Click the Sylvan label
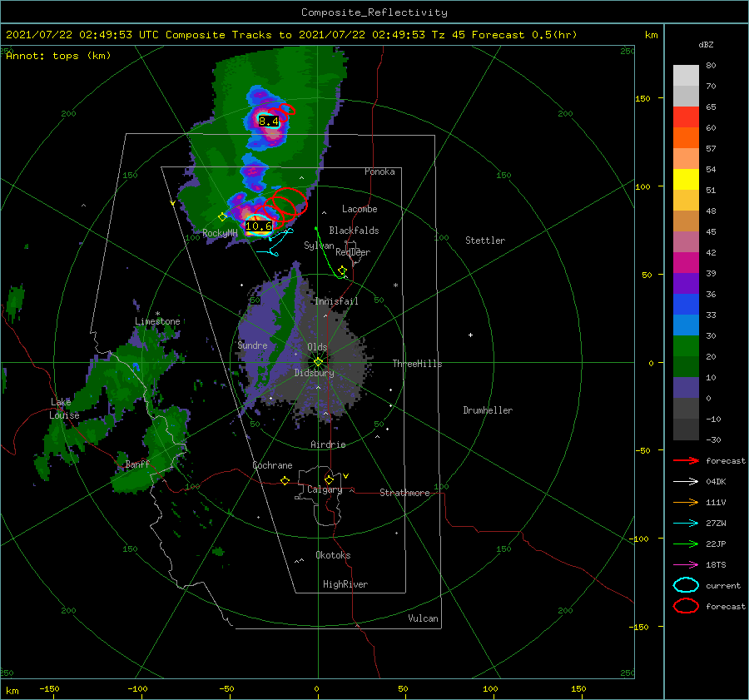Image resolution: width=749 pixels, height=700 pixels. pos(319,246)
